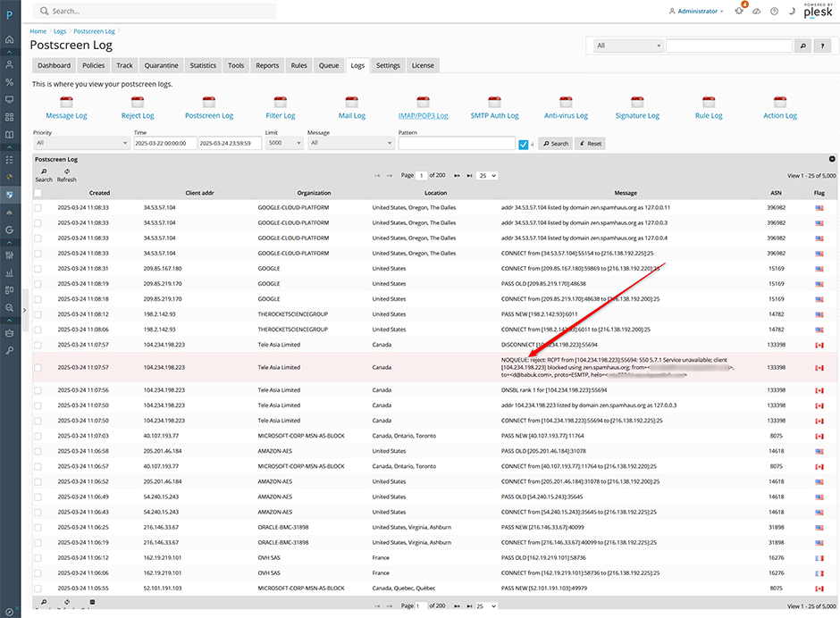The height and width of the screenshot is (618, 840).
Task: Click the cloud icon in the top bar
Action: [x=756, y=12]
